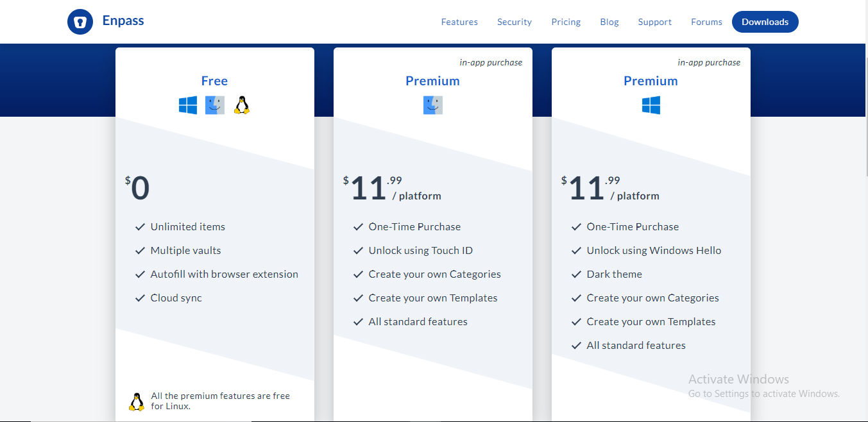Select Pricing in the top navigation
This screenshot has height=422, width=868.
pos(566,22)
